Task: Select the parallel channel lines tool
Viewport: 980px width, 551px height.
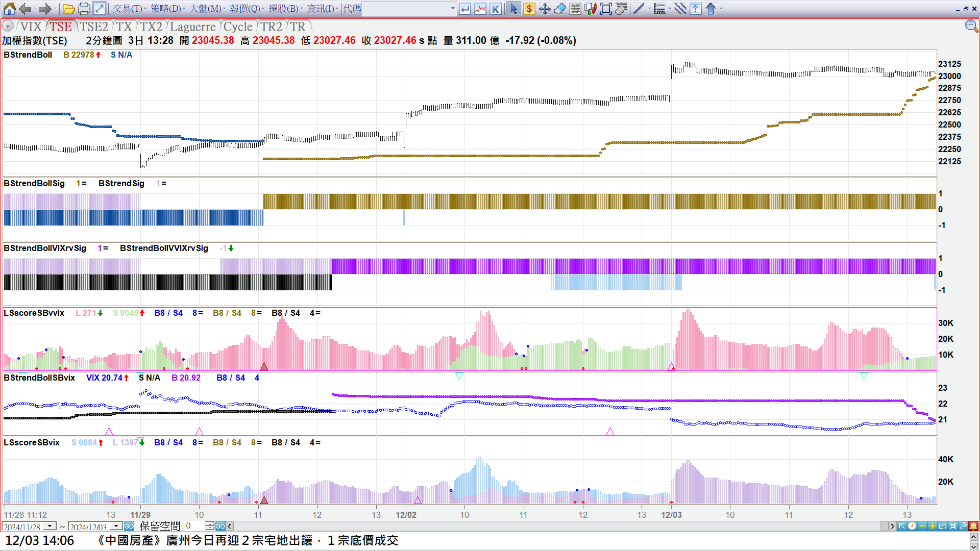Action: 680,9
